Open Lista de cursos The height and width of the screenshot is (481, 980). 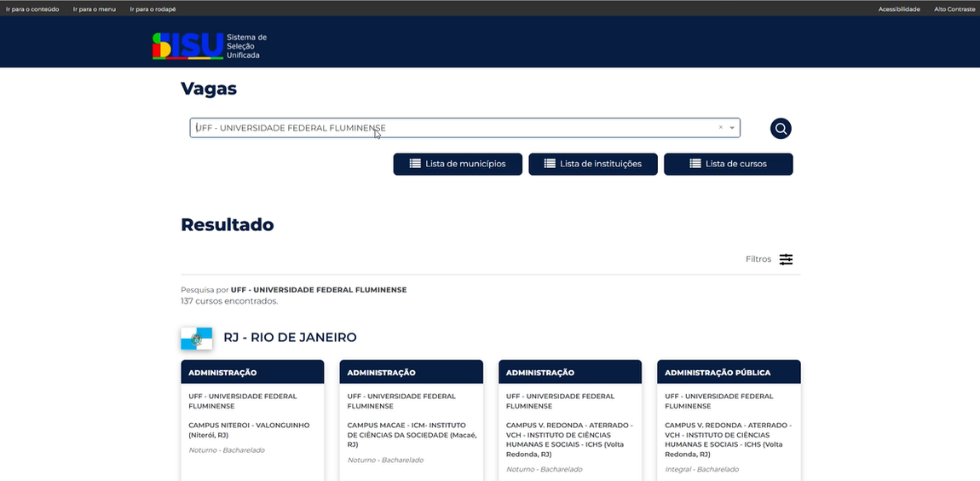tap(728, 164)
